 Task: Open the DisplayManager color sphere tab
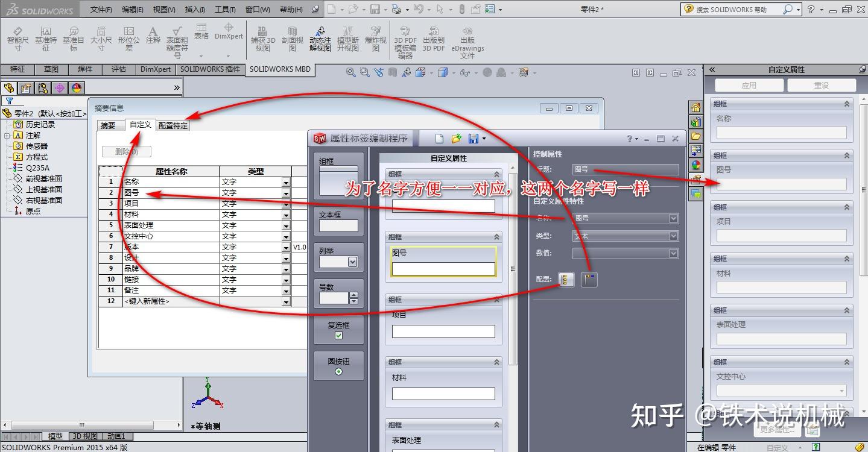77,88
